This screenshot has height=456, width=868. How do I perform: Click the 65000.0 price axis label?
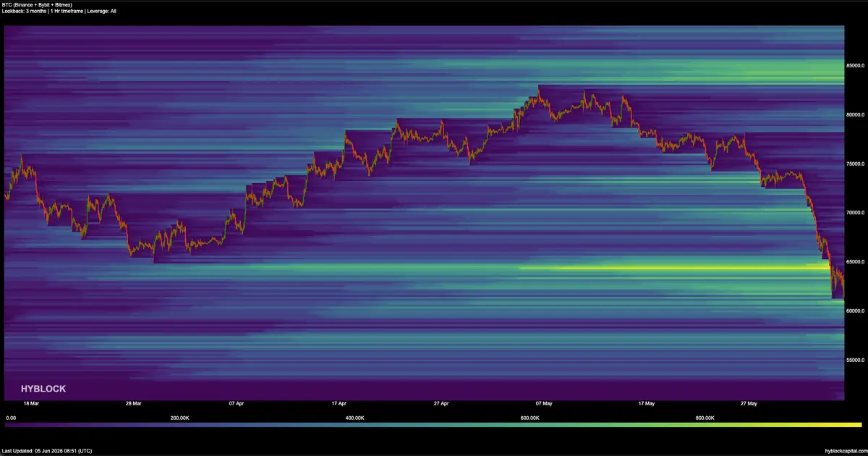click(x=855, y=262)
